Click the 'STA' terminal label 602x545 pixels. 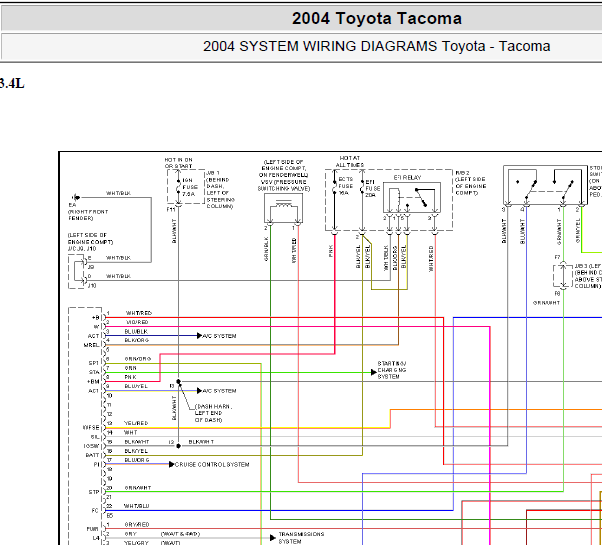click(x=94, y=372)
